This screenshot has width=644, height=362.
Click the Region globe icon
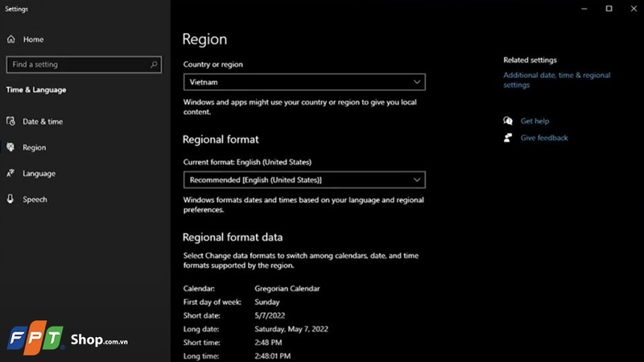[x=10, y=147]
